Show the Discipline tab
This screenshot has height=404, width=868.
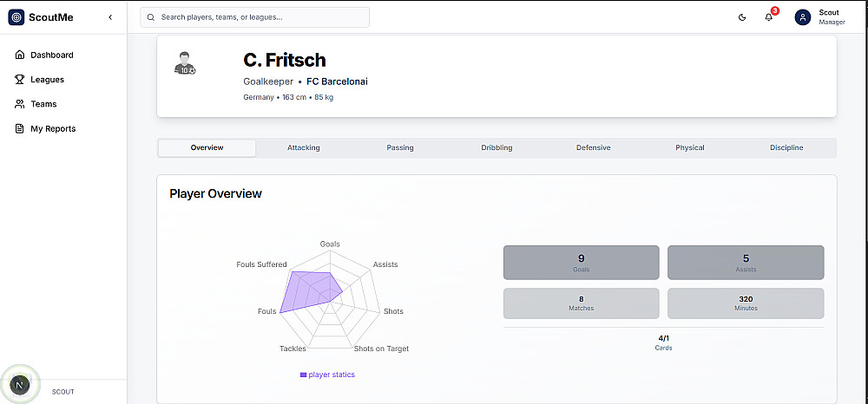[x=786, y=148]
